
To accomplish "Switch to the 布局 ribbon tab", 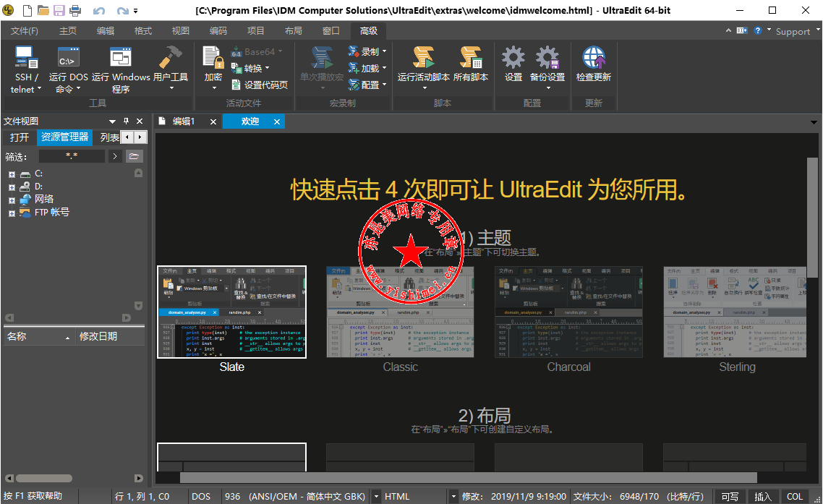I will [x=294, y=31].
